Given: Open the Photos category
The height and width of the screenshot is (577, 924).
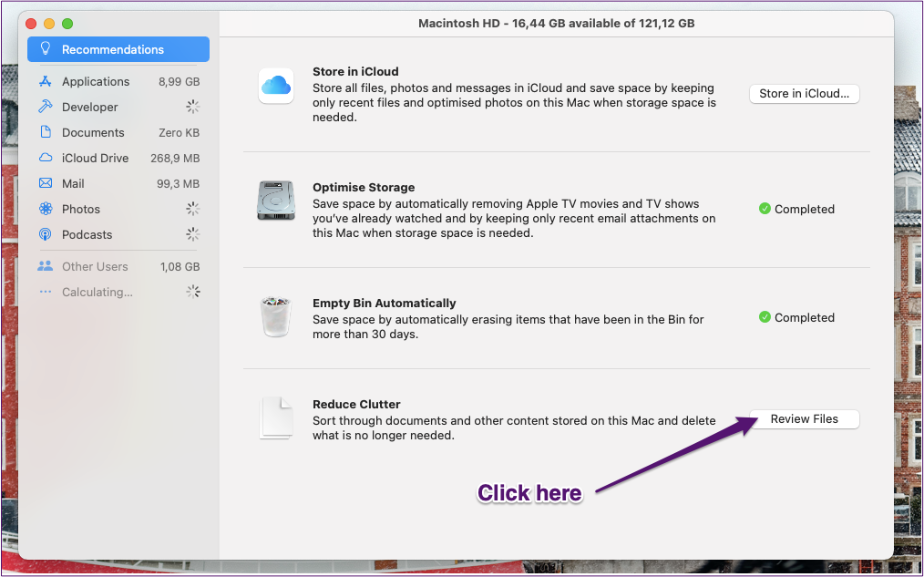Looking at the screenshot, I should coord(118,210).
